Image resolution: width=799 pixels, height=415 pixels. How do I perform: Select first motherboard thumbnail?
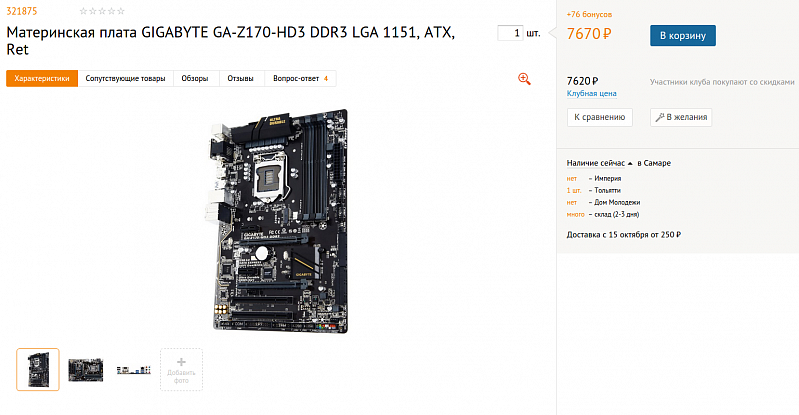(x=38, y=370)
